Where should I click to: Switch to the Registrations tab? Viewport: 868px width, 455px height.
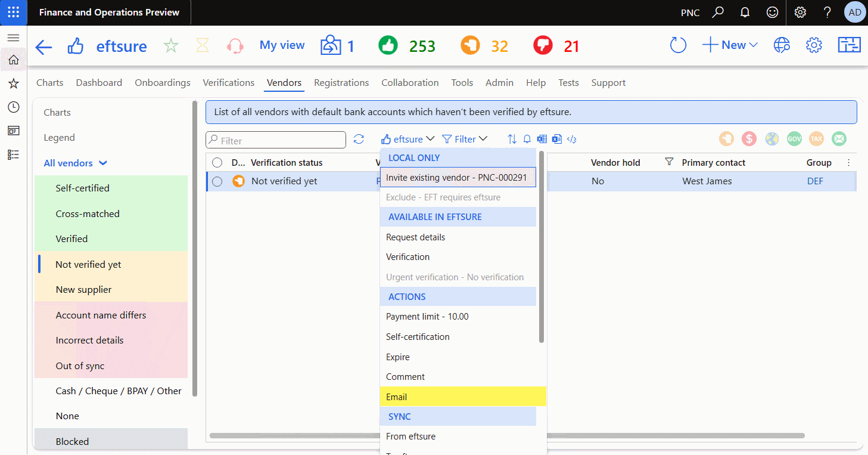(341, 83)
